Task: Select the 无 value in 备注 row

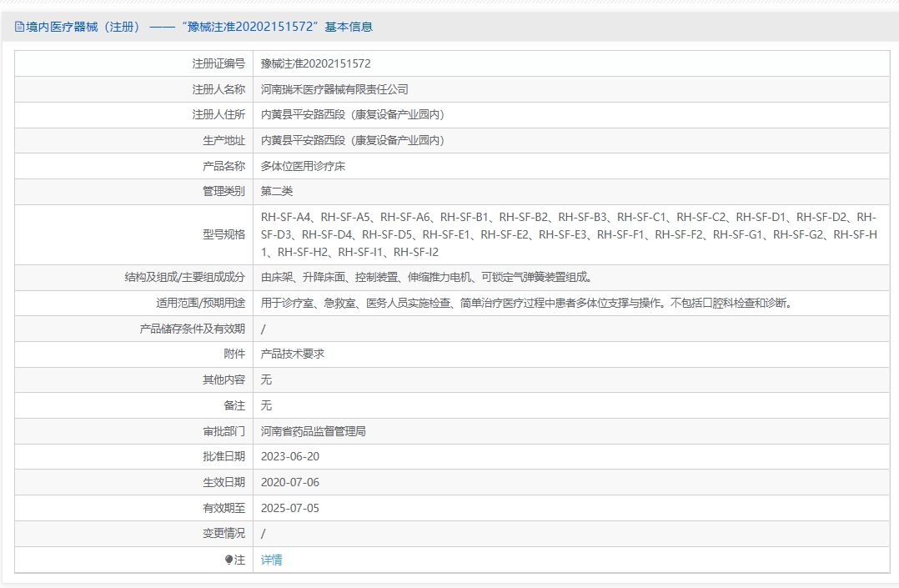Action: tap(266, 405)
